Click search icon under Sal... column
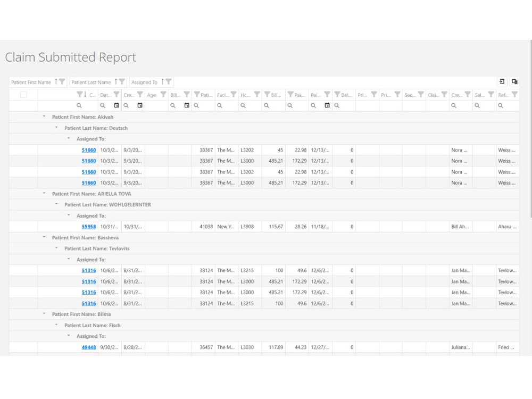532x399 pixels. pyautogui.click(x=477, y=105)
